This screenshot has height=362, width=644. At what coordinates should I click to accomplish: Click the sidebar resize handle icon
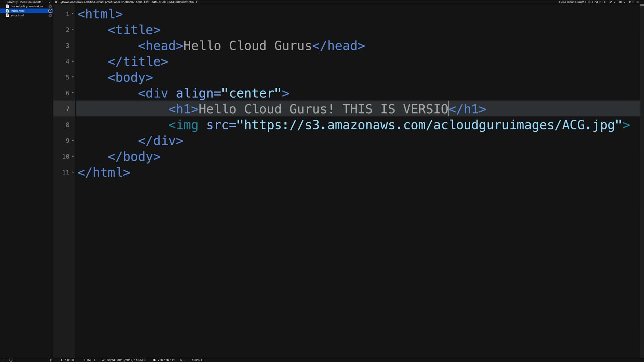pyautogui.click(x=51, y=360)
